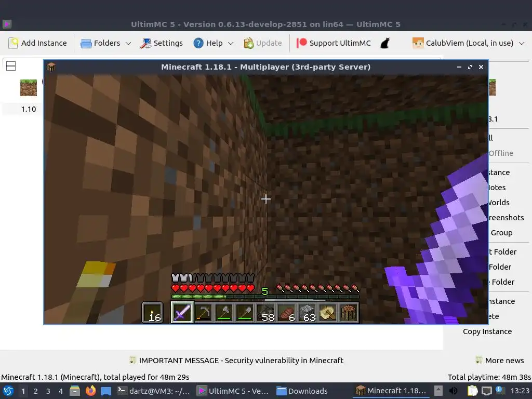532x399 pixels.
Task: Click Add Instance in the toolbar
Action: tap(37, 43)
